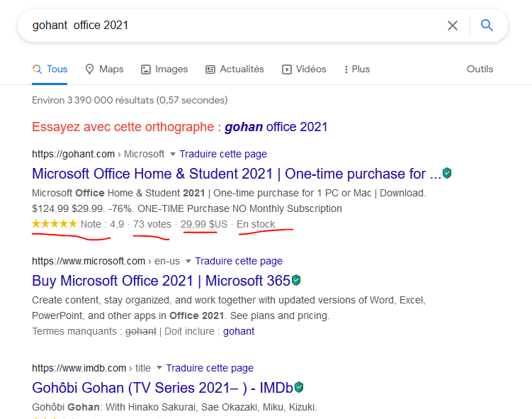The height and width of the screenshot is (419, 532).
Task: Click the five-star rating of gohant result
Action: pyautogui.click(x=55, y=224)
